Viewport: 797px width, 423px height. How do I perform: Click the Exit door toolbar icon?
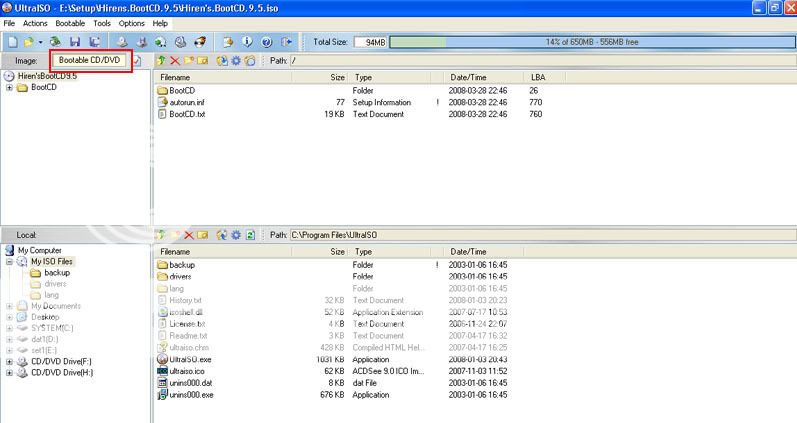286,42
